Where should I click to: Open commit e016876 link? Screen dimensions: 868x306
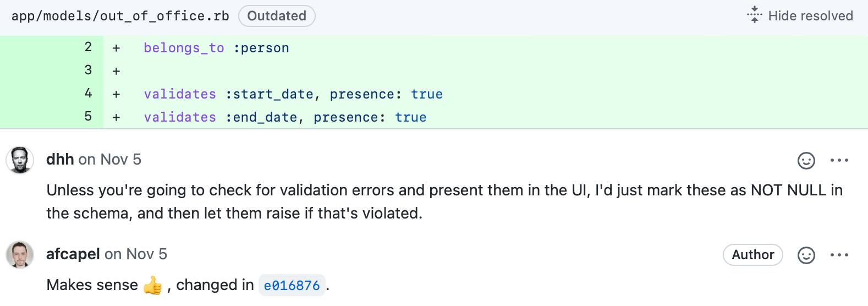292,285
